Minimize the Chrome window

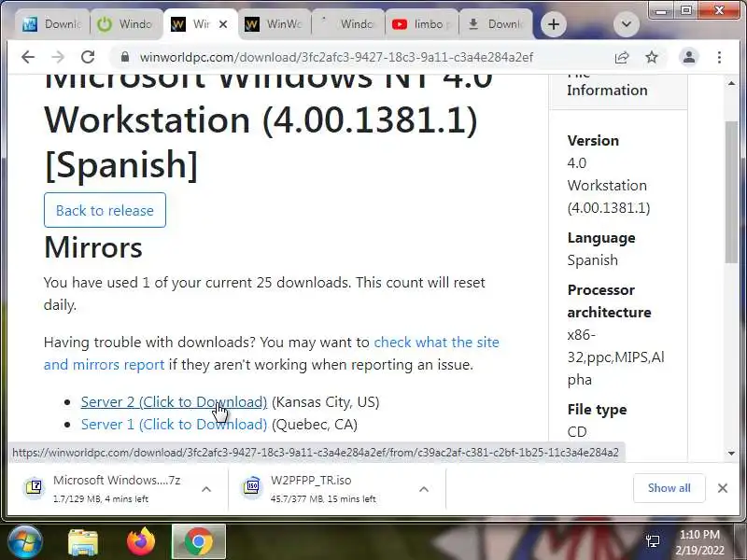point(661,10)
